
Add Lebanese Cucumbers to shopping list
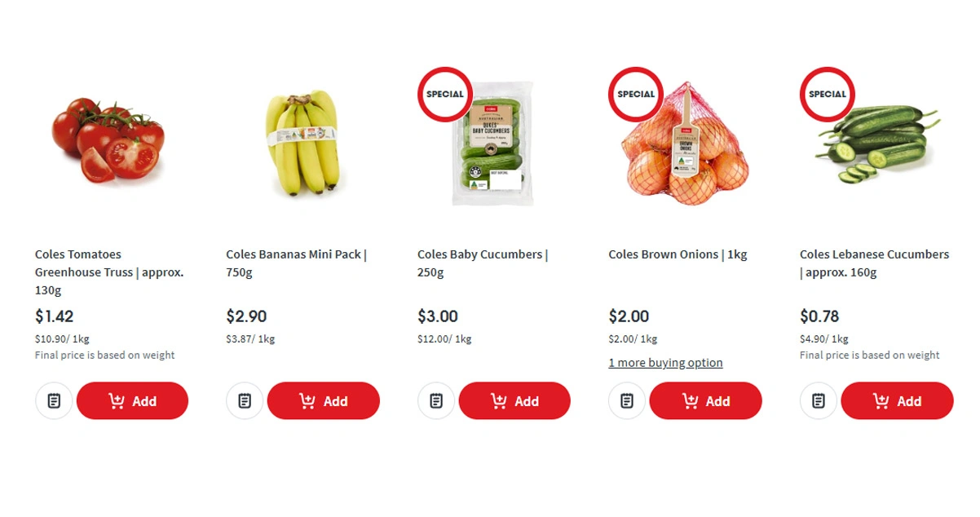pos(819,400)
